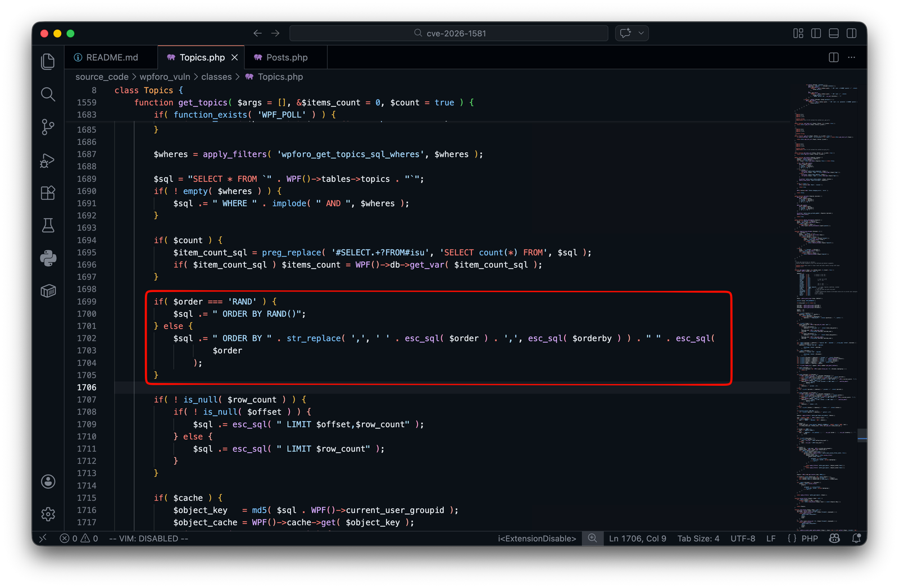
Task: Change end of line sequence LF
Action: tap(771, 539)
